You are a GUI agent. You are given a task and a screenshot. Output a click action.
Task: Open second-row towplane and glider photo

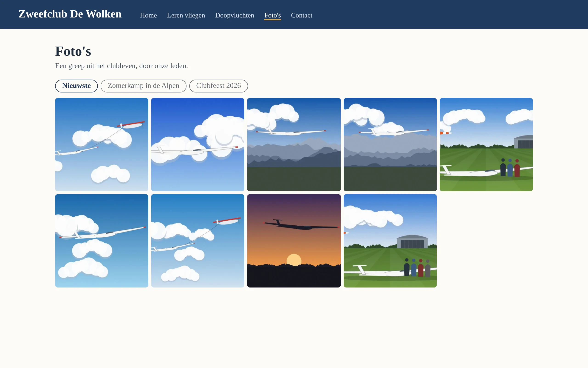pyautogui.click(x=198, y=241)
